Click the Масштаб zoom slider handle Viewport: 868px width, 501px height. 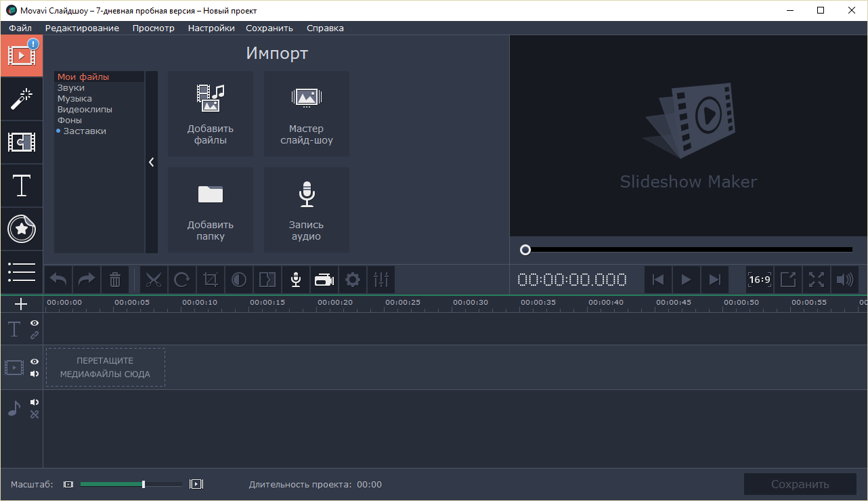tap(144, 484)
